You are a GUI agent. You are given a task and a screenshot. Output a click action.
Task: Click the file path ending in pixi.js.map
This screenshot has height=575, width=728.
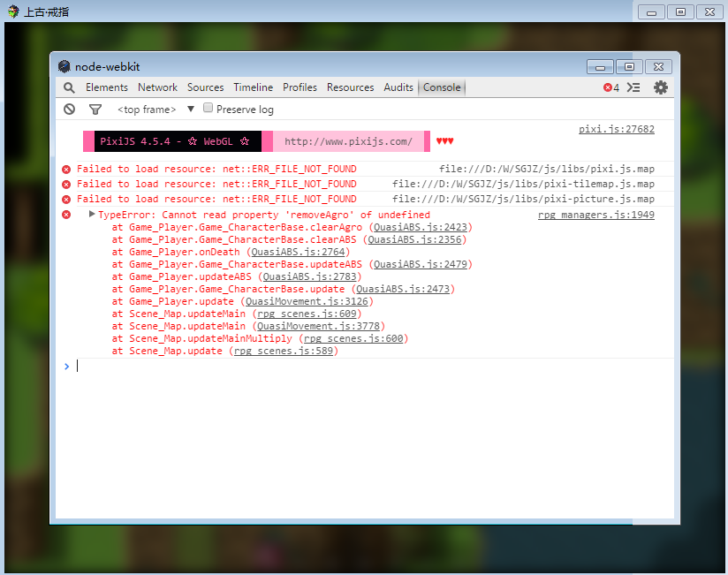pyautogui.click(x=547, y=169)
